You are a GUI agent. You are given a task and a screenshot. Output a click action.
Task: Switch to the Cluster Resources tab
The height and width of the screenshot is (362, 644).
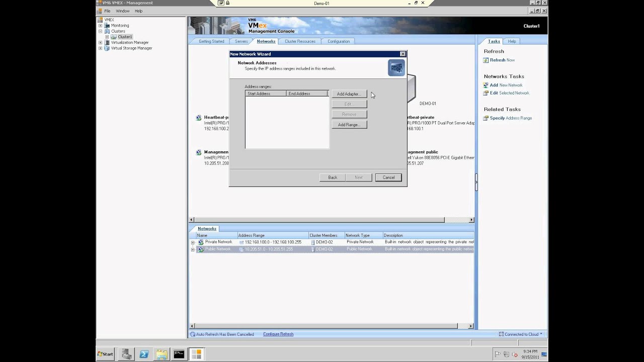[x=300, y=41]
